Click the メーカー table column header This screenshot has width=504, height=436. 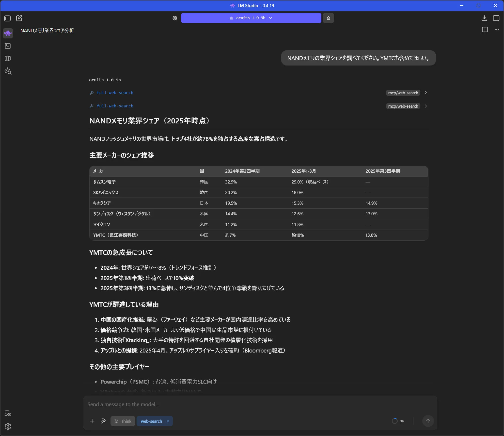click(99, 171)
